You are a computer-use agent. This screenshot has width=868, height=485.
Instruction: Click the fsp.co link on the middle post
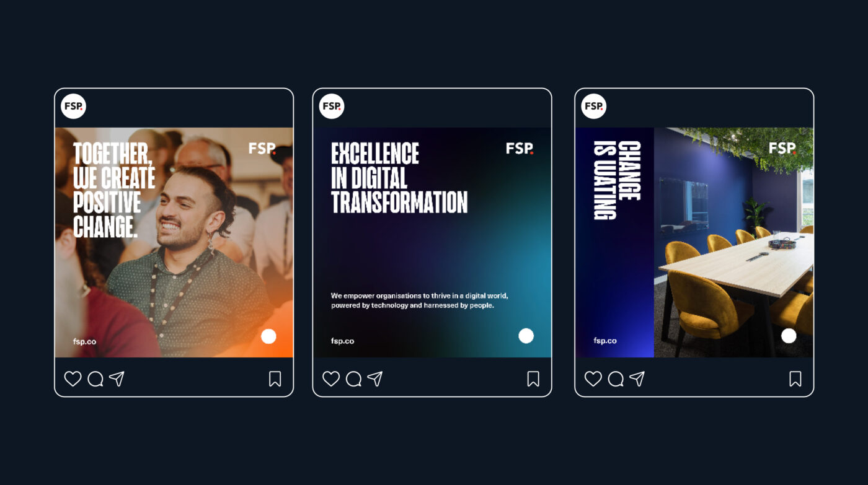(x=342, y=341)
